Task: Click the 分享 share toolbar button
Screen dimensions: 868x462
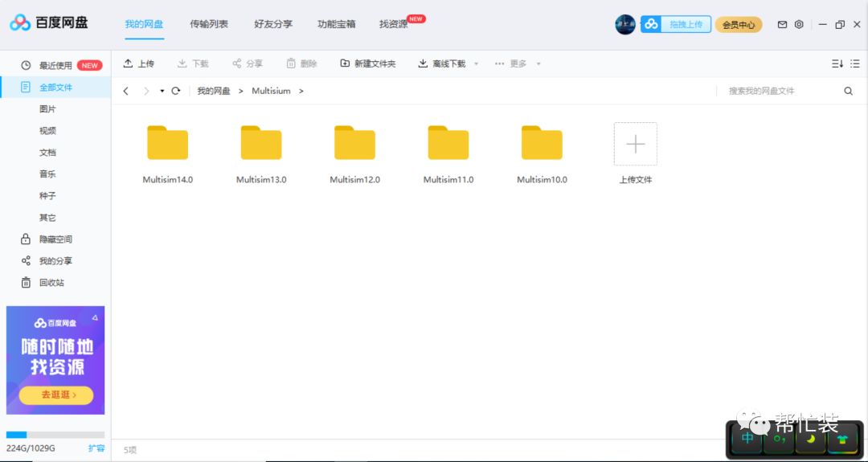Action: click(x=248, y=63)
